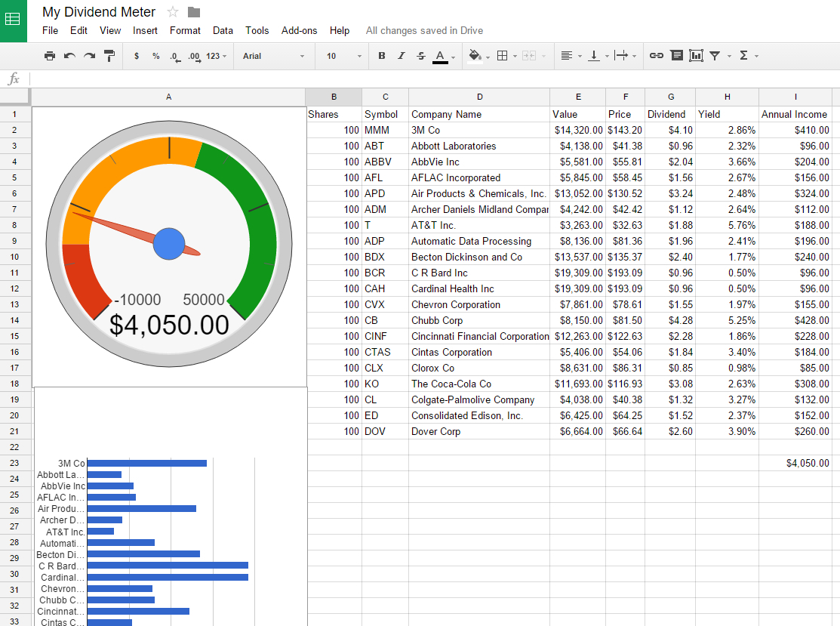Insert a link with the toolbar icon
This screenshot has width=840, height=626.
(x=656, y=55)
